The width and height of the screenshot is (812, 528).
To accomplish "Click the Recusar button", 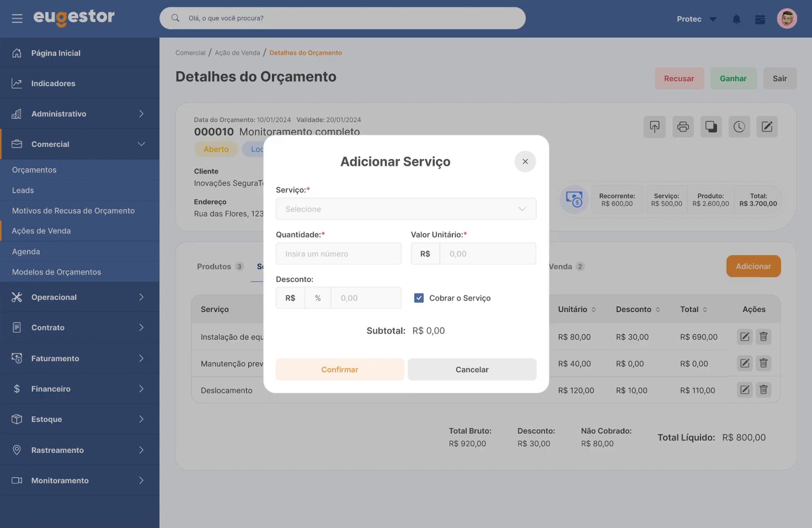I will coord(679,79).
